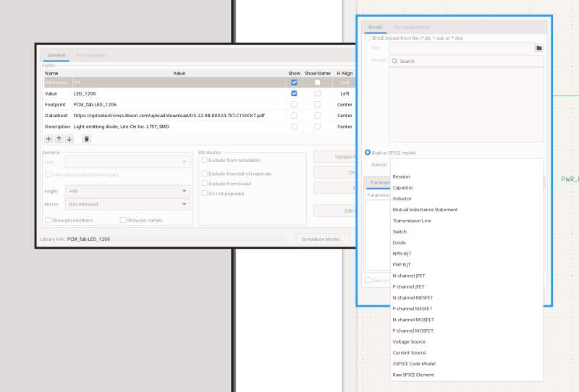Select the Value cell LED_1206
579x392 pixels.
[x=179, y=93]
